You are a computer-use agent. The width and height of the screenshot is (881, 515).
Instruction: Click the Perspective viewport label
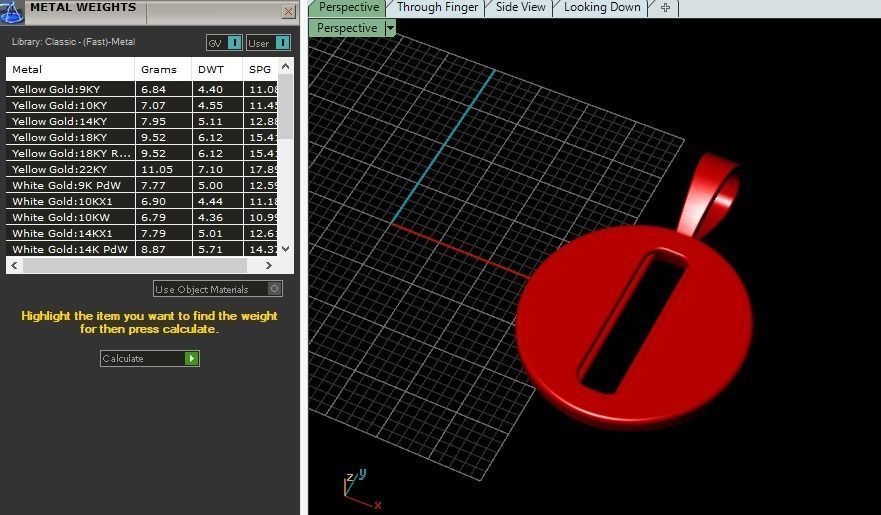347,28
